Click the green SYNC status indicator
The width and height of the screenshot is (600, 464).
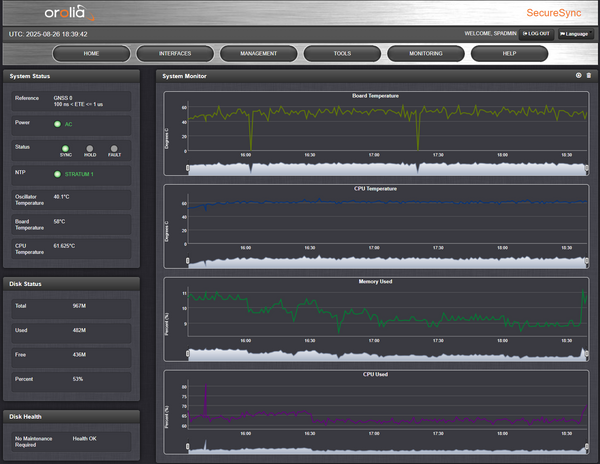[x=65, y=148]
